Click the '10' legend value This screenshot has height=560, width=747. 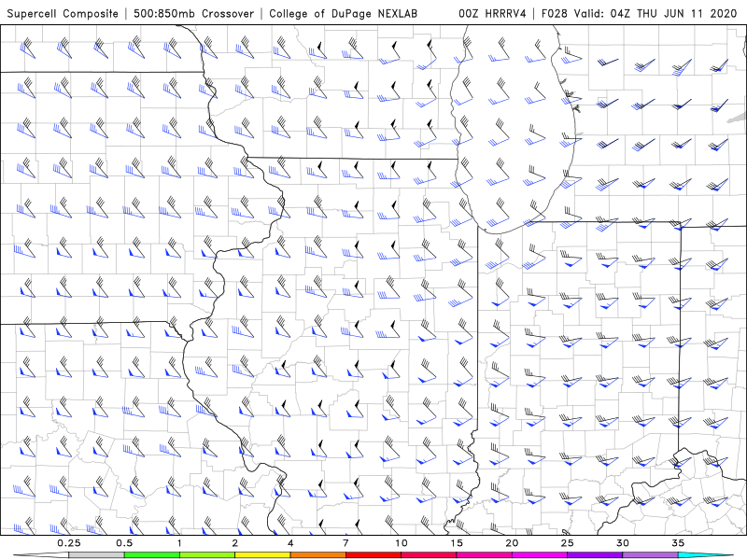[x=402, y=543]
